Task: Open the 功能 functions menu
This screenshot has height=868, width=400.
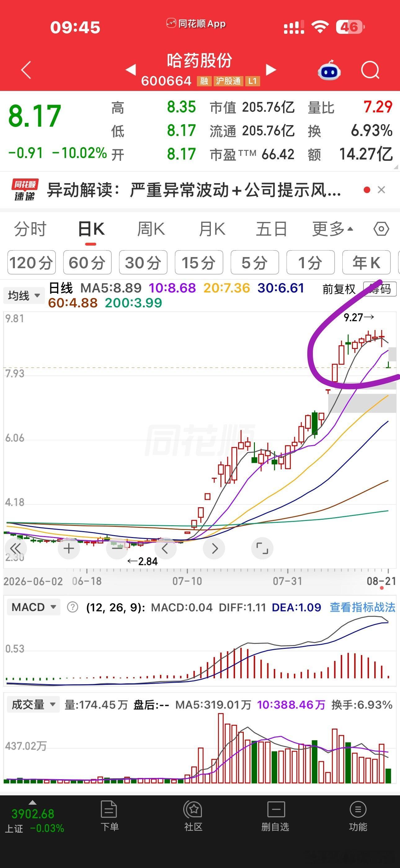Action: click(x=358, y=816)
